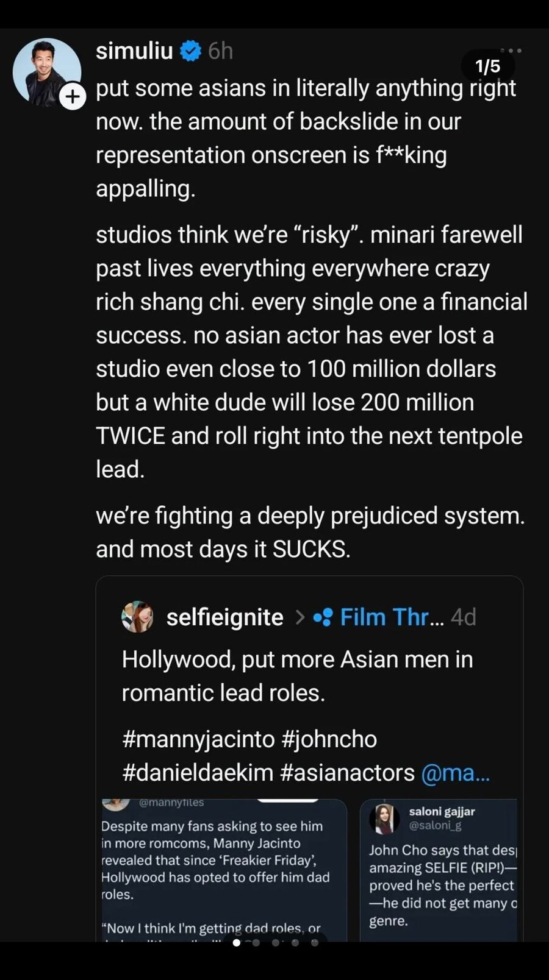Image resolution: width=549 pixels, height=980 pixels.
Task: Open the selfieignite username link
Action: [x=224, y=617]
